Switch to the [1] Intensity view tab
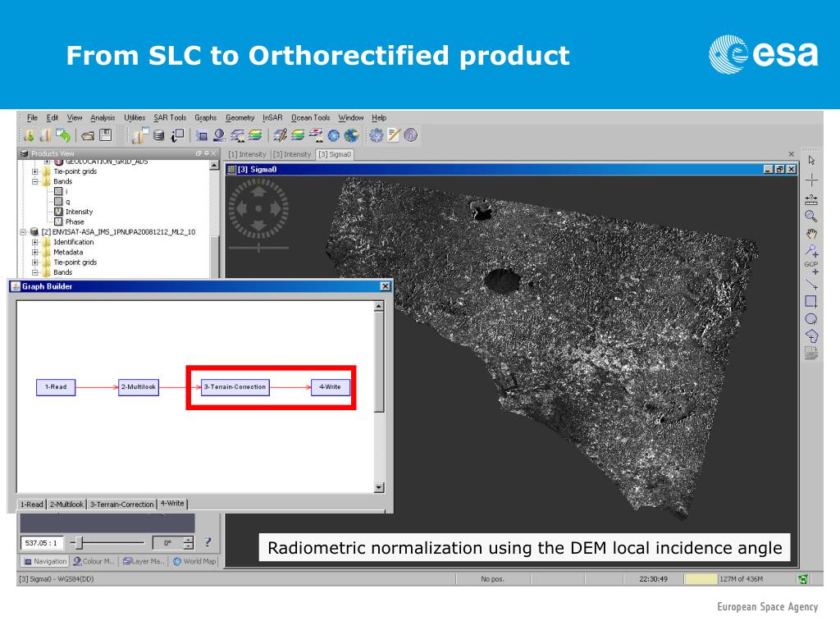This screenshot has width=840, height=630. click(247, 154)
